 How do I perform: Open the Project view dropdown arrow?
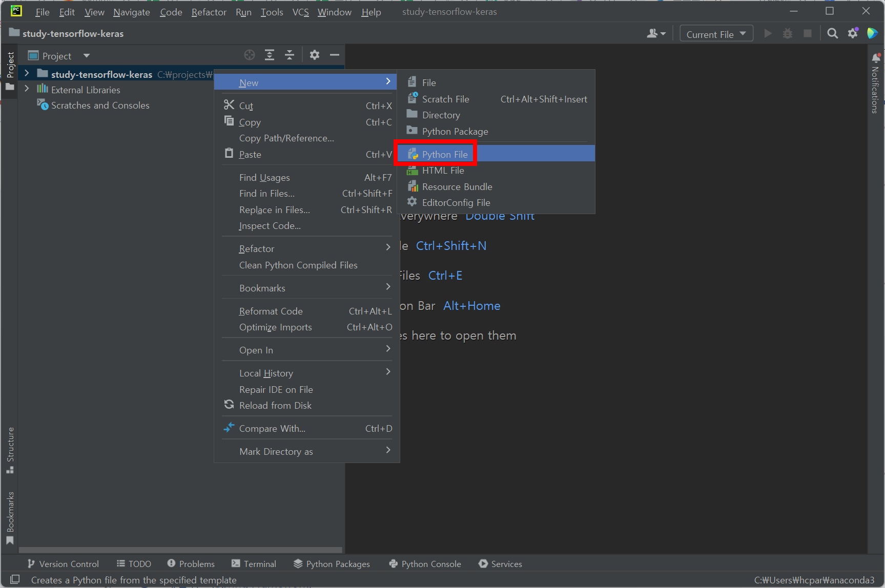click(x=87, y=55)
